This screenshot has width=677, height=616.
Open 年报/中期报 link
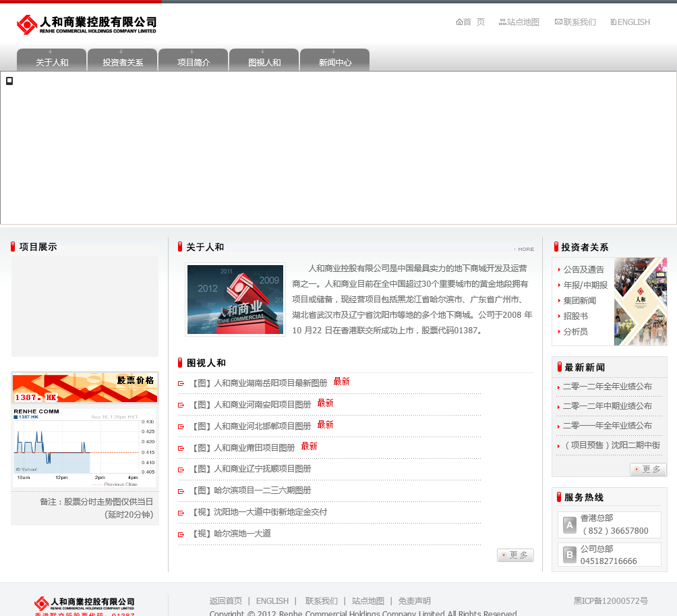[585, 285]
